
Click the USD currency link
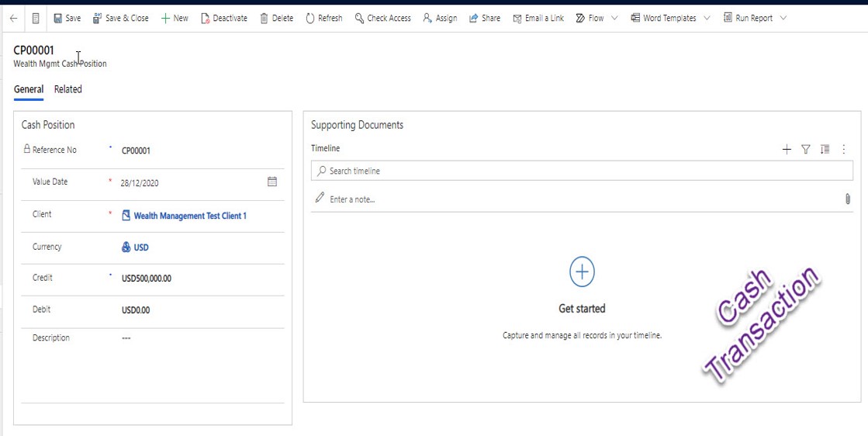point(140,247)
